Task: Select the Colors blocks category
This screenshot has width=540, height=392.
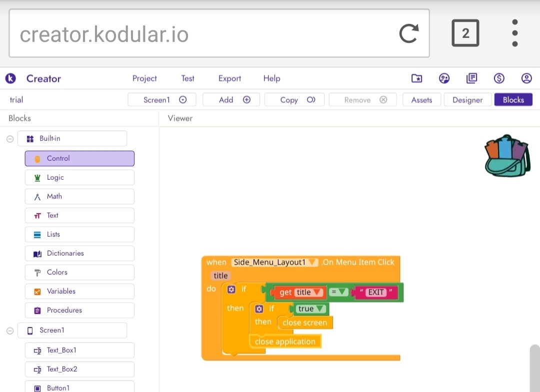Action: tap(79, 272)
